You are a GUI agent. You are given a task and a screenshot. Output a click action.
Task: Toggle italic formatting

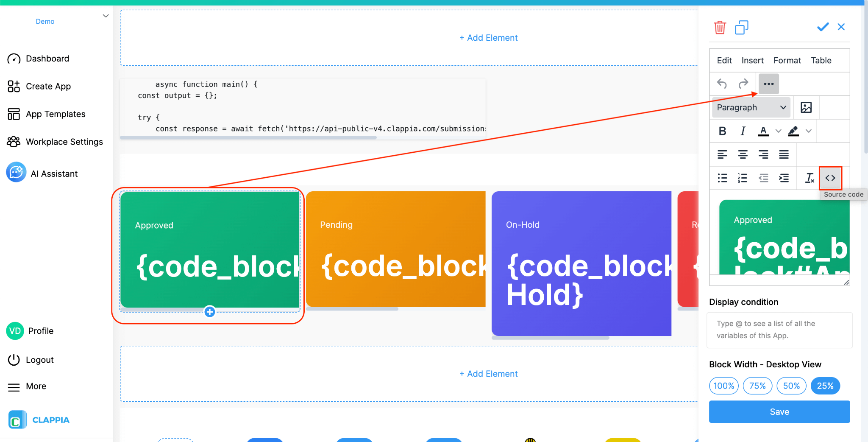click(x=743, y=131)
